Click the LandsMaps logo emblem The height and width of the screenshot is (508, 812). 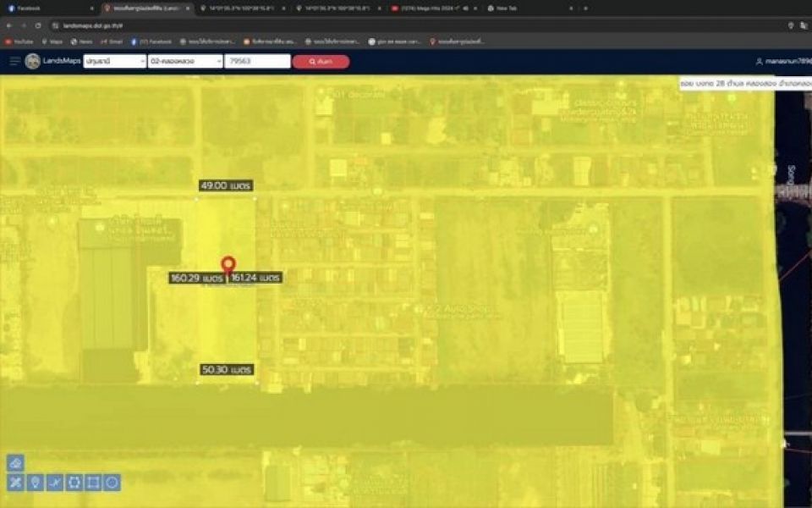click(32, 62)
